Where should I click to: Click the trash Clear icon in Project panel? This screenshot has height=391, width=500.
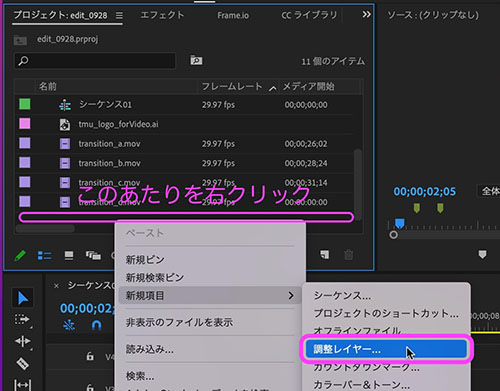click(349, 255)
